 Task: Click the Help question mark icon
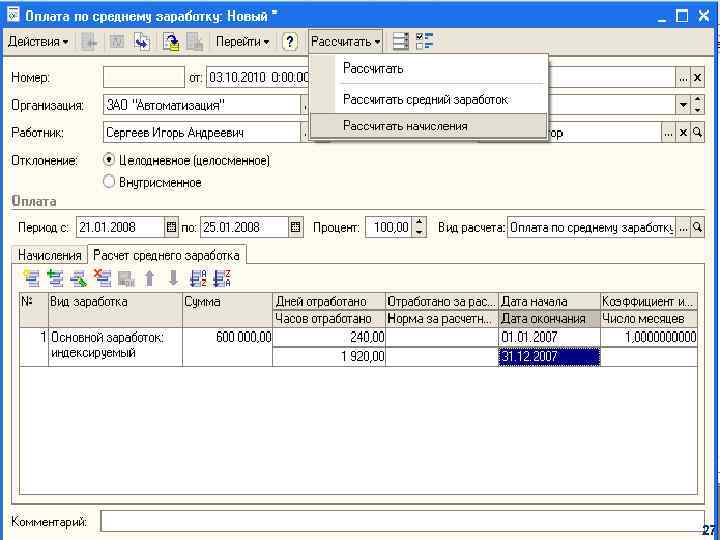(x=289, y=42)
